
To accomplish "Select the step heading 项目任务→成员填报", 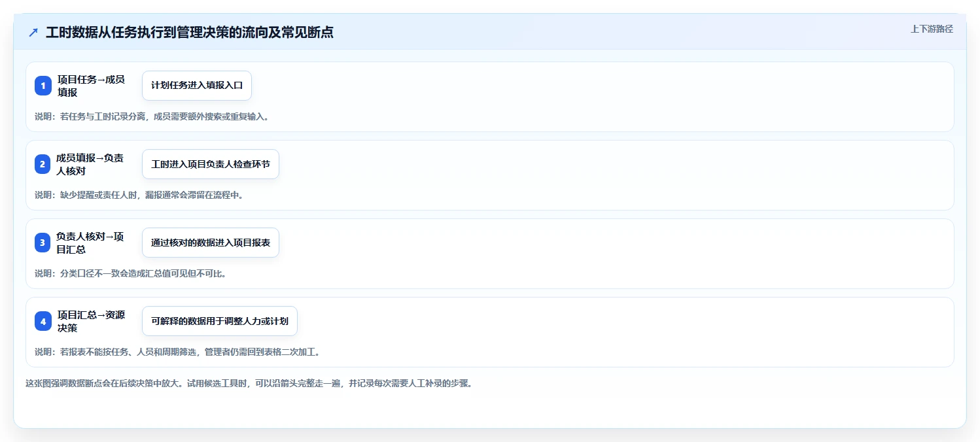I will pos(91,86).
